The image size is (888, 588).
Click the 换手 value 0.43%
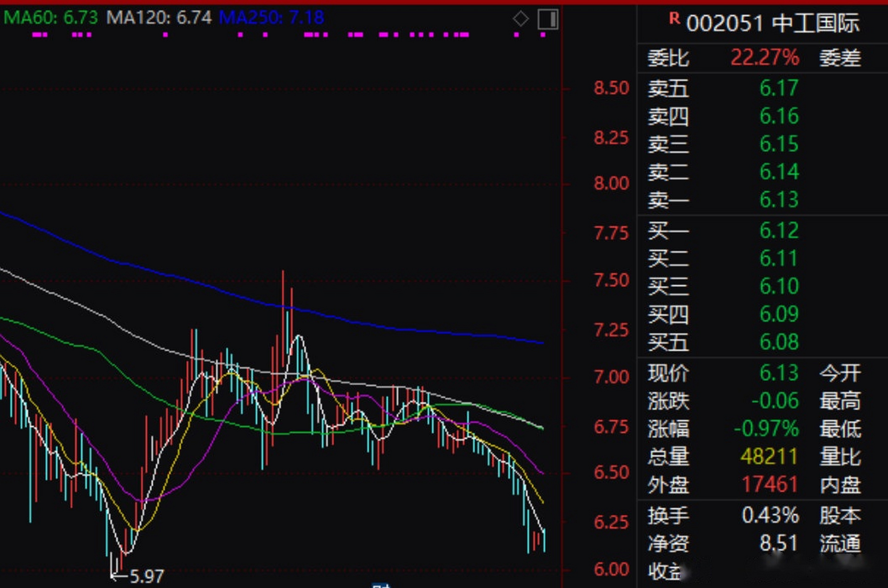770,515
